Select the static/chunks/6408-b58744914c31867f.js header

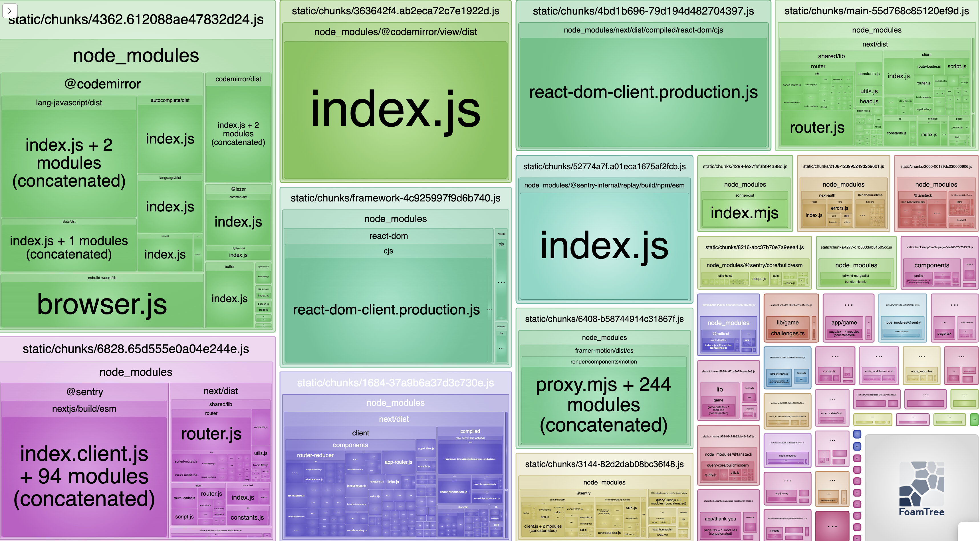point(604,319)
